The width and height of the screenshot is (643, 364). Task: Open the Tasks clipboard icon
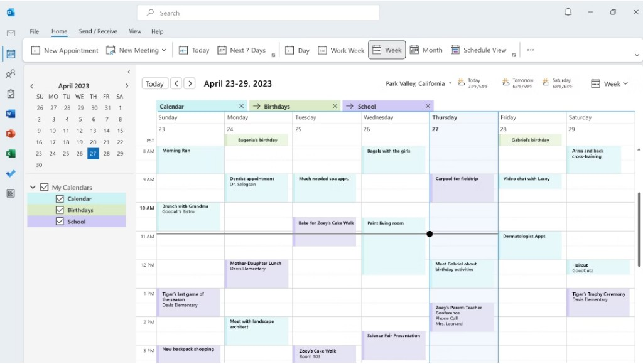tap(10, 94)
